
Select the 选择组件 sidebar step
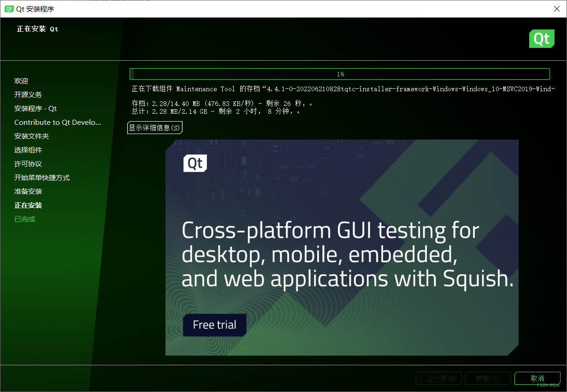28,150
